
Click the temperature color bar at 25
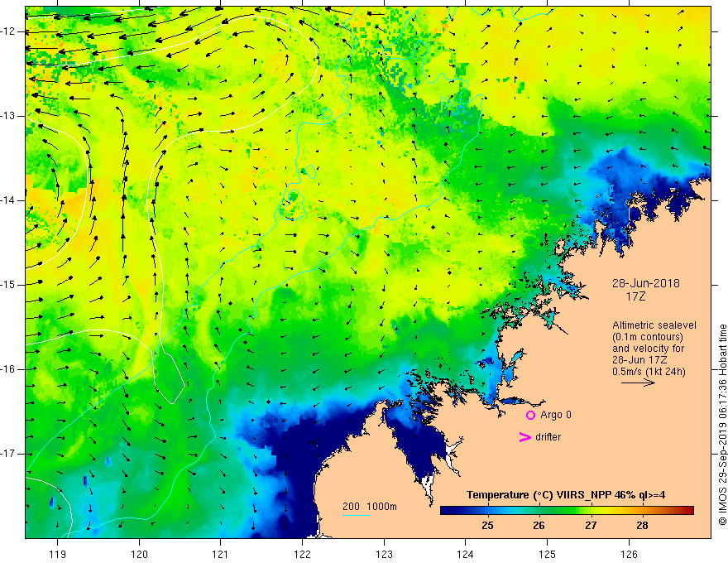click(487, 511)
